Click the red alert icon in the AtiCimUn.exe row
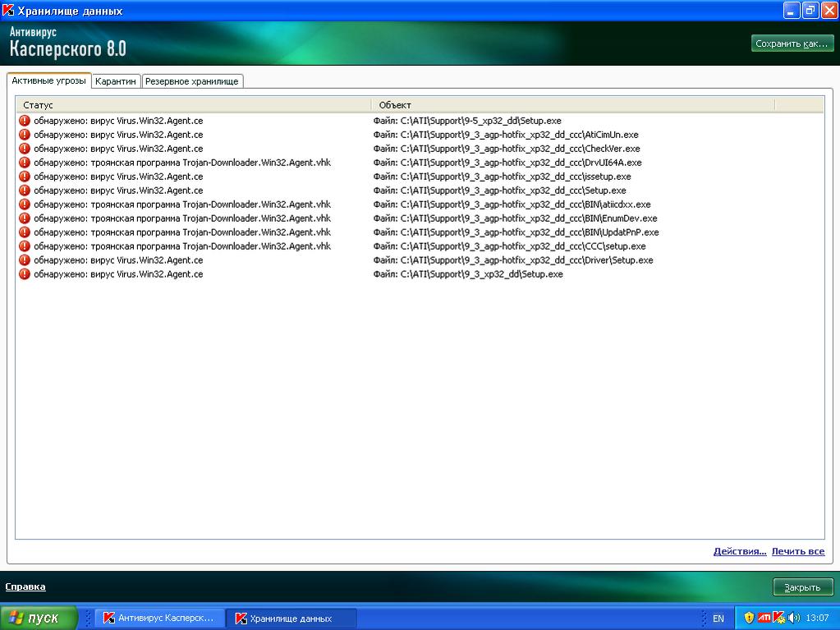 25,135
